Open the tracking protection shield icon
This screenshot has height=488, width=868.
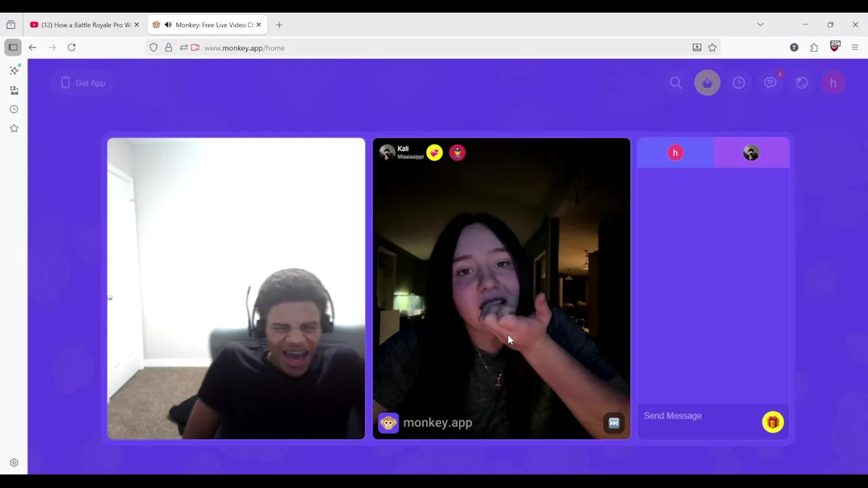coord(153,47)
